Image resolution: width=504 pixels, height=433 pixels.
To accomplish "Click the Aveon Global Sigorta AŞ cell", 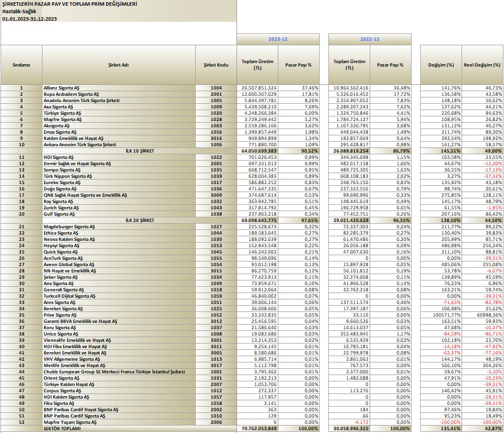I will [119, 265].
